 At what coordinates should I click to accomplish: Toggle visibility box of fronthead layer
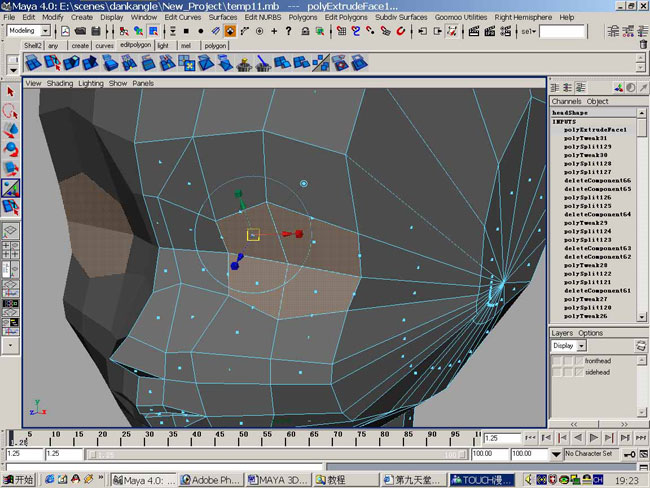[557, 361]
